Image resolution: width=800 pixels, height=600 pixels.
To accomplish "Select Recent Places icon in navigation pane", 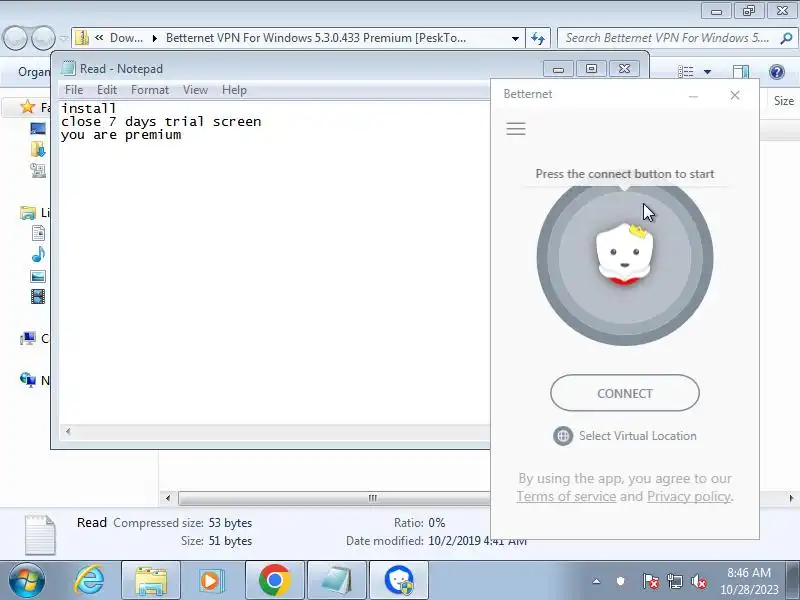I will coord(38,170).
